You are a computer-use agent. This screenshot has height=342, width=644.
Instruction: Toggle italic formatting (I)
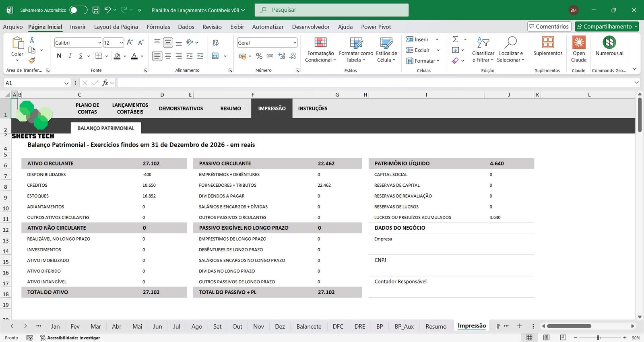tap(70, 56)
